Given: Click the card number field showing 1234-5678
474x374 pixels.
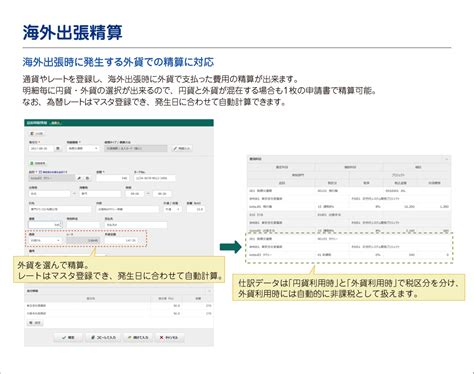Looking at the screenshot, I should pos(155,178).
